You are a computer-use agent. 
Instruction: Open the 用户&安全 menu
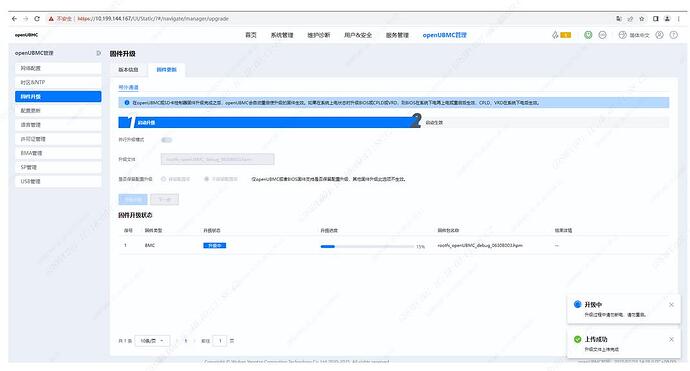358,35
